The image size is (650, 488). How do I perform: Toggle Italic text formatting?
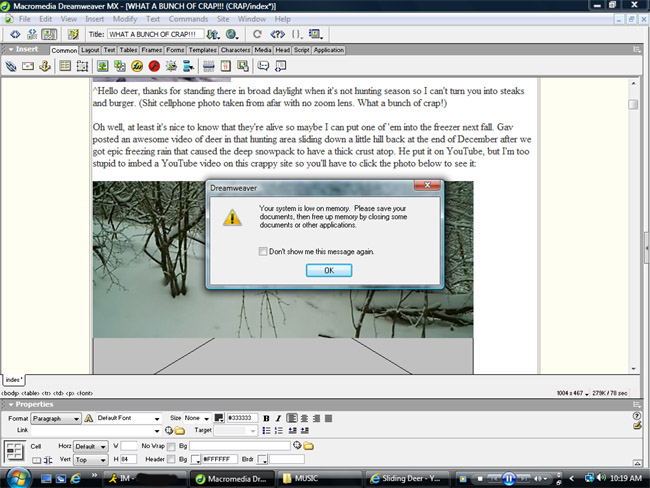(x=278, y=418)
